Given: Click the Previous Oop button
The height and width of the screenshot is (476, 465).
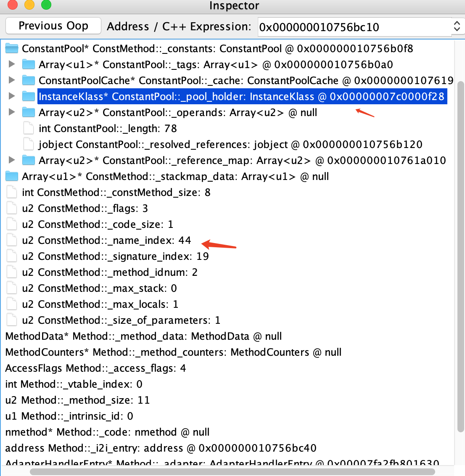Looking at the screenshot, I should point(53,26).
